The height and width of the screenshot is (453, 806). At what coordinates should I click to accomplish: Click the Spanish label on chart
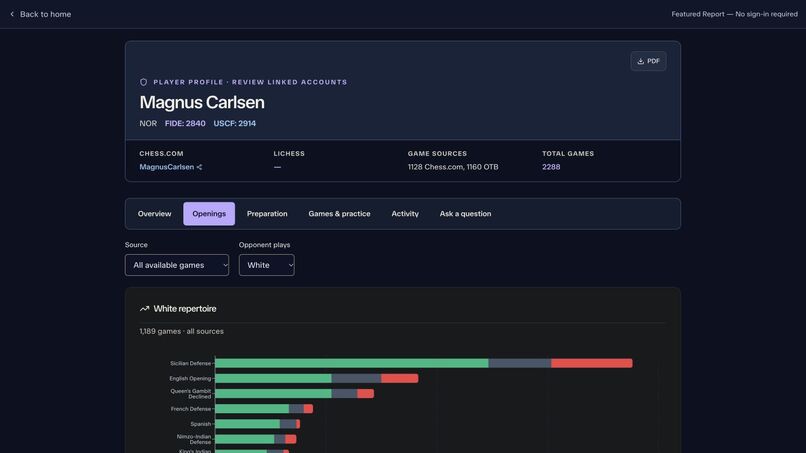pos(200,424)
